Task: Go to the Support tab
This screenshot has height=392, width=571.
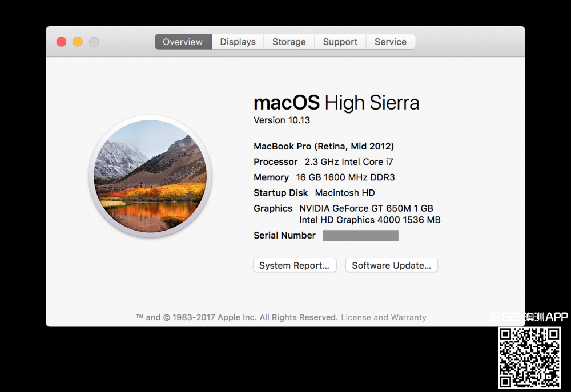Action: 340,42
